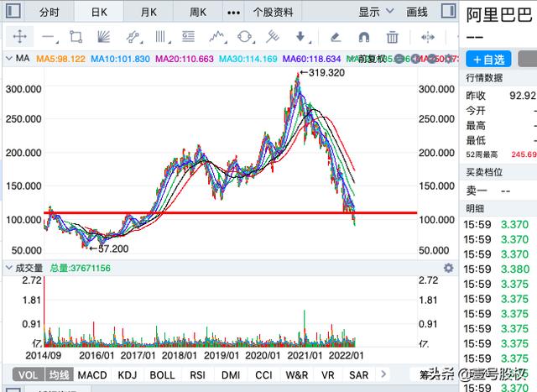Click the 52周最高 245.69 value
The width and height of the screenshot is (537, 392).
(524, 154)
